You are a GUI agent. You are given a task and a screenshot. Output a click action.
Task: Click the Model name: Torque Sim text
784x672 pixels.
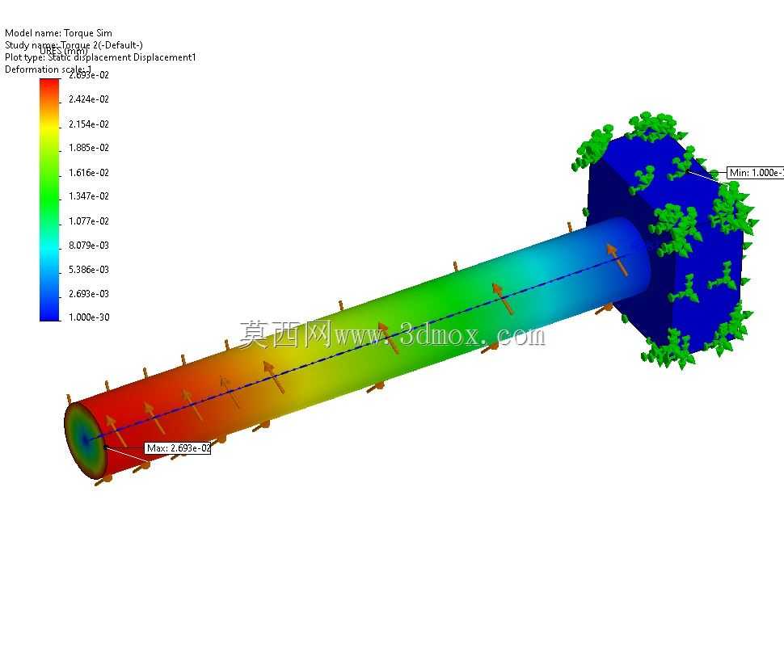pyautogui.click(x=58, y=33)
